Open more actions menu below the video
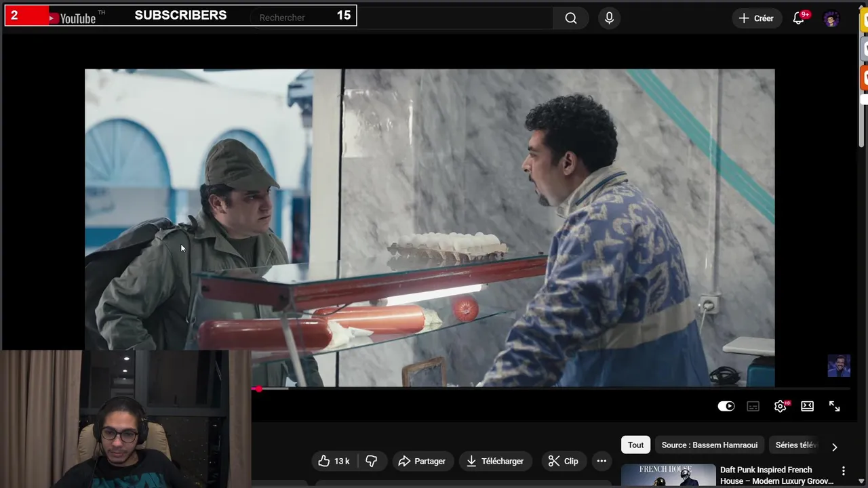 pyautogui.click(x=601, y=461)
